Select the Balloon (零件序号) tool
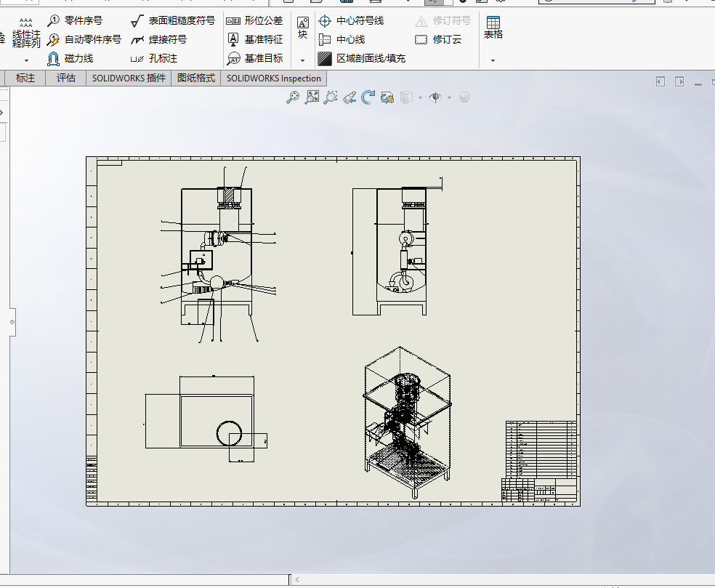 click(x=76, y=20)
